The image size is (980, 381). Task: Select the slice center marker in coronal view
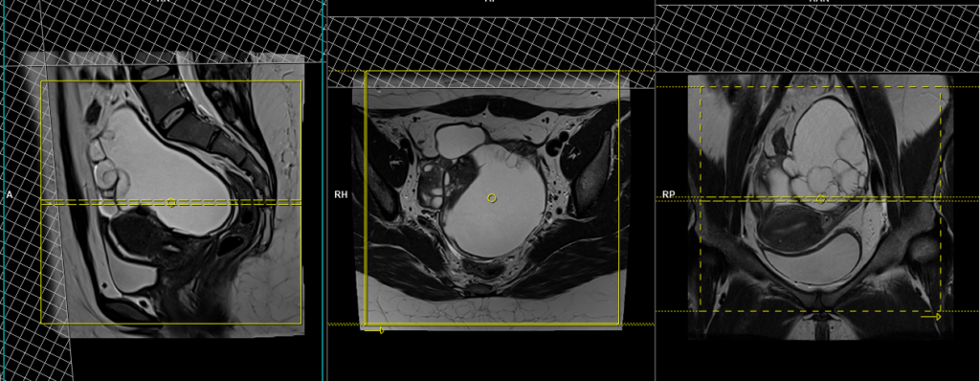pyautogui.click(x=821, y=199)
